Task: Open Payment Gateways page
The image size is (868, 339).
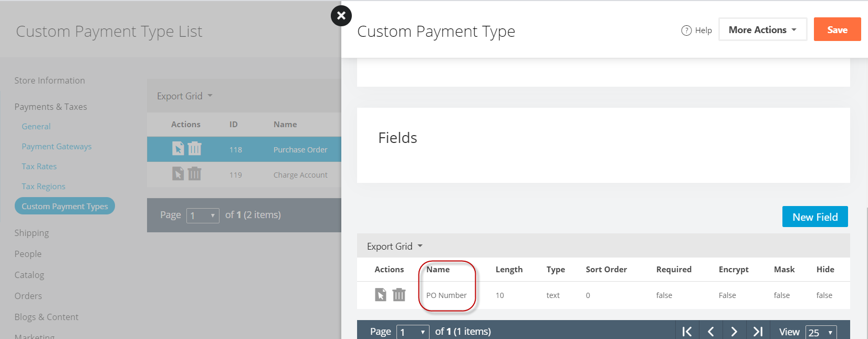Action: tap(57, 146)
